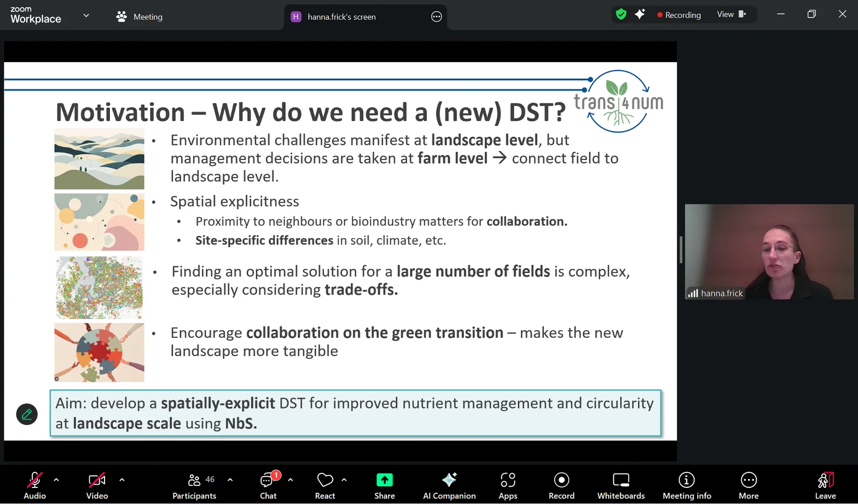Screen dimensions: 858x504
Task: Stop the Video camera
Action: pos(97,484)
